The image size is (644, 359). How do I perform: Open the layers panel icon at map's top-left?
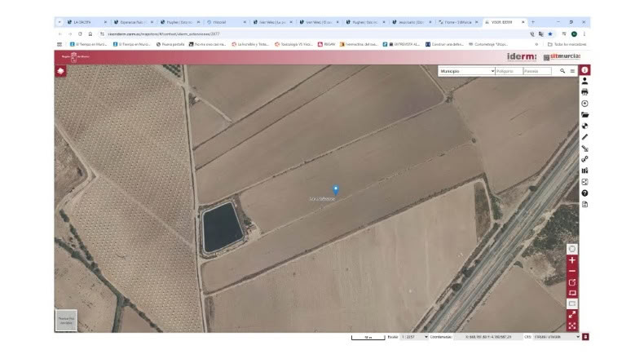[61, 71]
